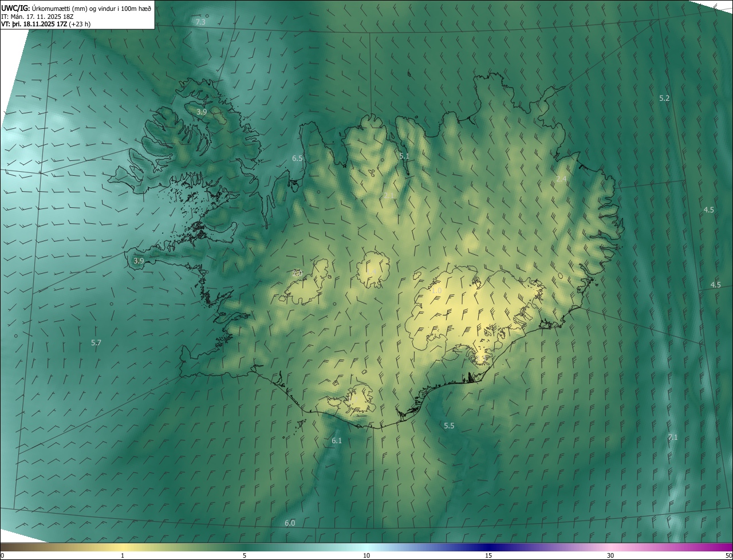733x560 pixels.
Task: Click the 2.4 value label
Action: [x=561, y=179]
